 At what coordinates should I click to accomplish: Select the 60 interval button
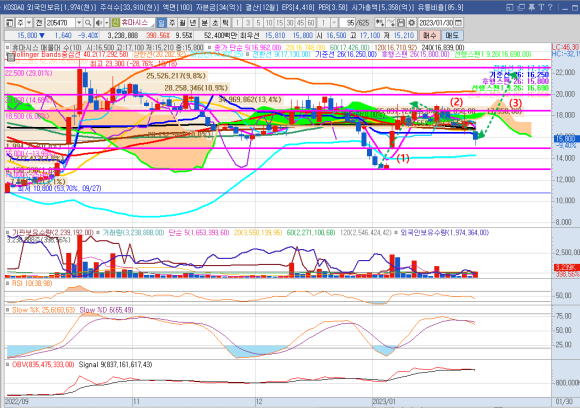point(311,23)
